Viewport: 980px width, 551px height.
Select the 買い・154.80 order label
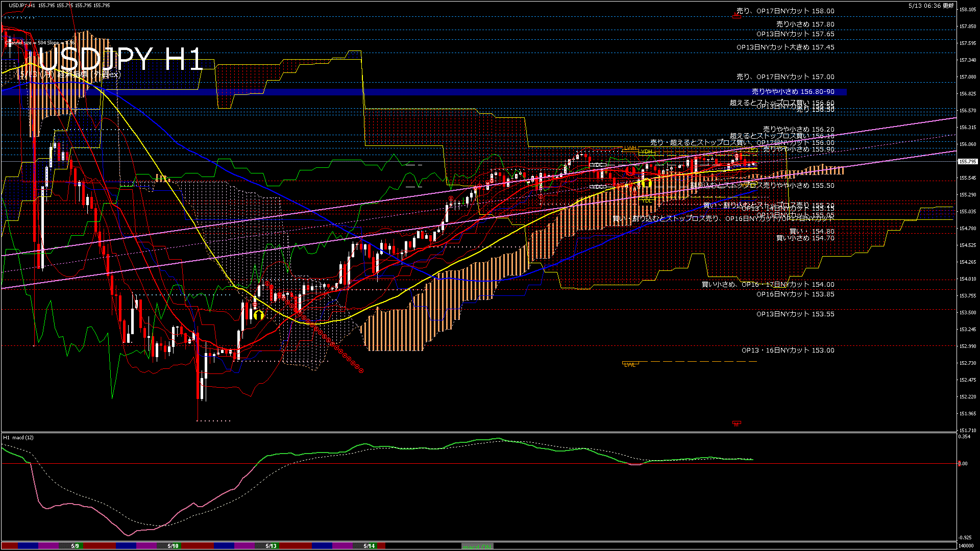point(812,232)
